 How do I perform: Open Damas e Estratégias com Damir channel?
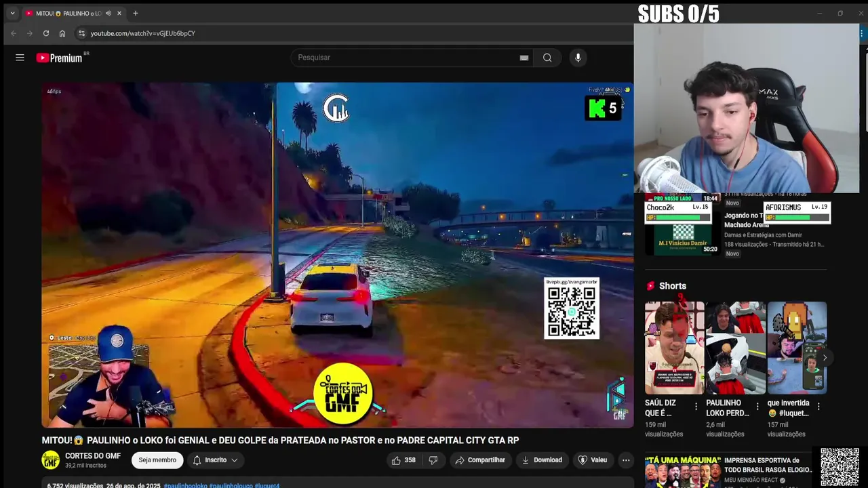[x=763, y=235]
